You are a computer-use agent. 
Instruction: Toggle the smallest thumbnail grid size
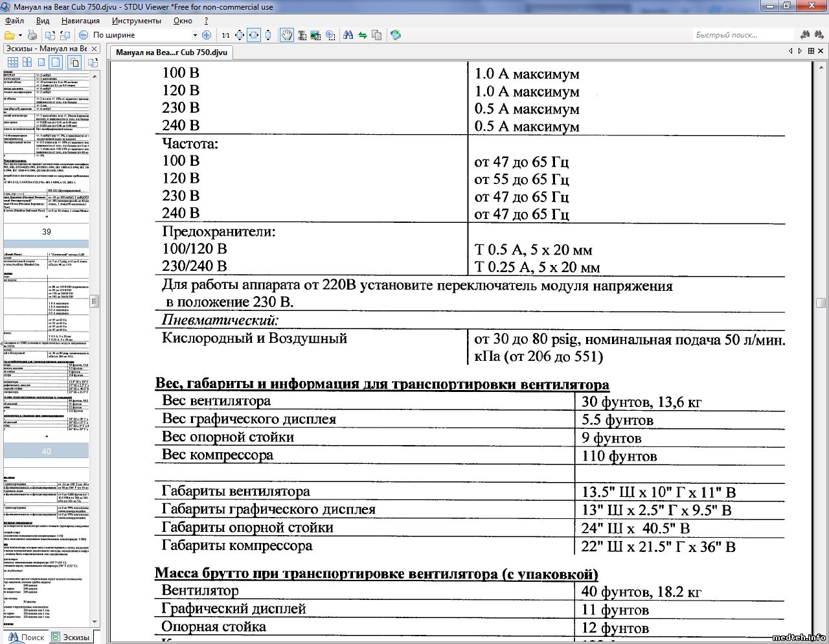pos(12,62)
